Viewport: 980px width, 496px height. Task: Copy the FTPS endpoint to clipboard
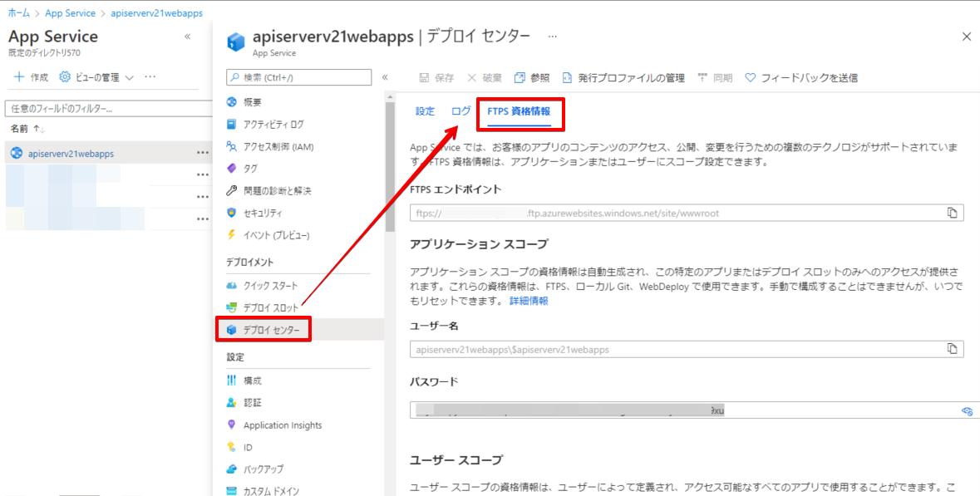tap(953, 213)
